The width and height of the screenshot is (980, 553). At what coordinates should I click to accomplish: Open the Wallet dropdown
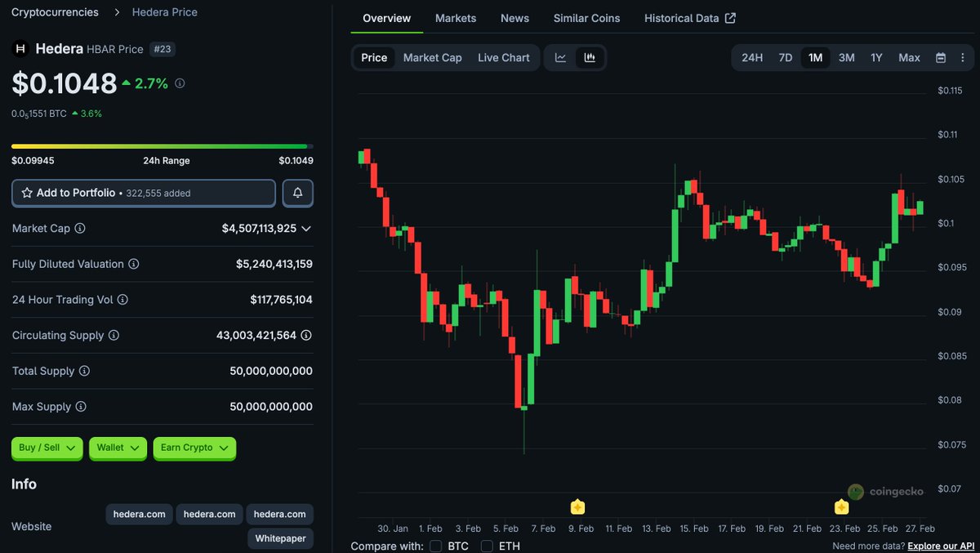tap(118, 448)
